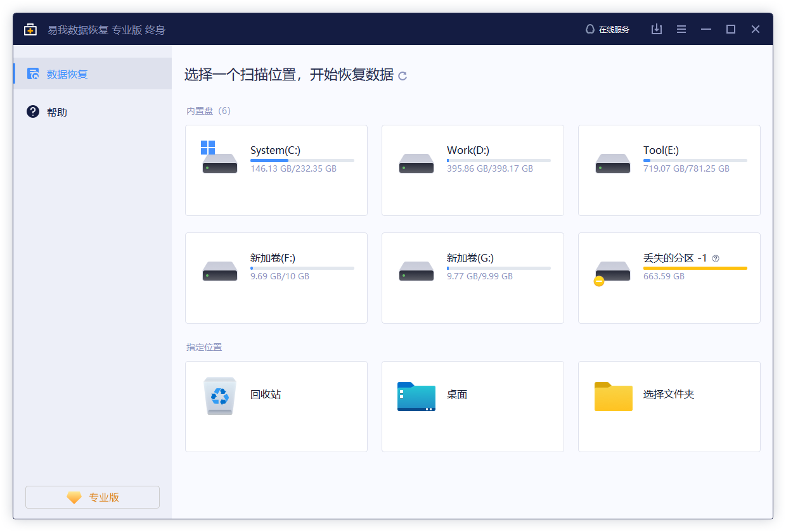Screen dimensions: 786x532
Task: Select the 新加卷(G:) volume card
Action: pos(472,277)
